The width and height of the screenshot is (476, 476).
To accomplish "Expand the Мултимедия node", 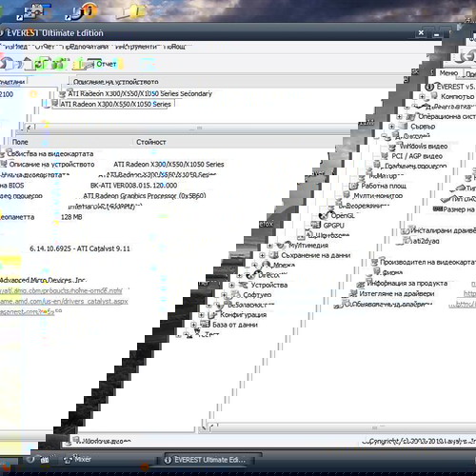I will point(269,246).
